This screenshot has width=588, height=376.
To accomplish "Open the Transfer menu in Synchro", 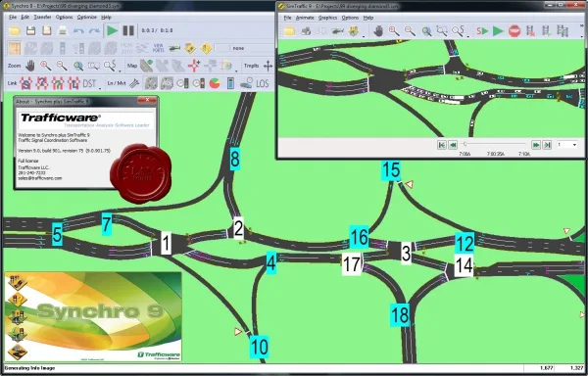I will point(42,18).
